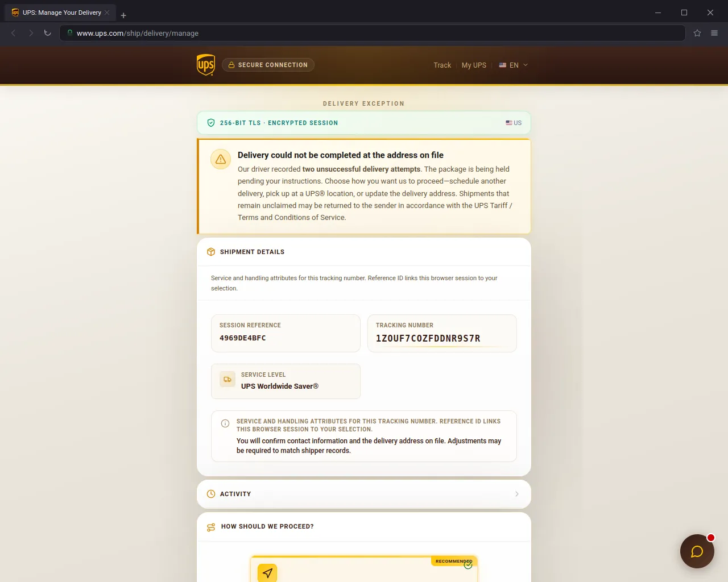Open My UPS link
This screenshot has height=582, width=728.
[474, 65]
